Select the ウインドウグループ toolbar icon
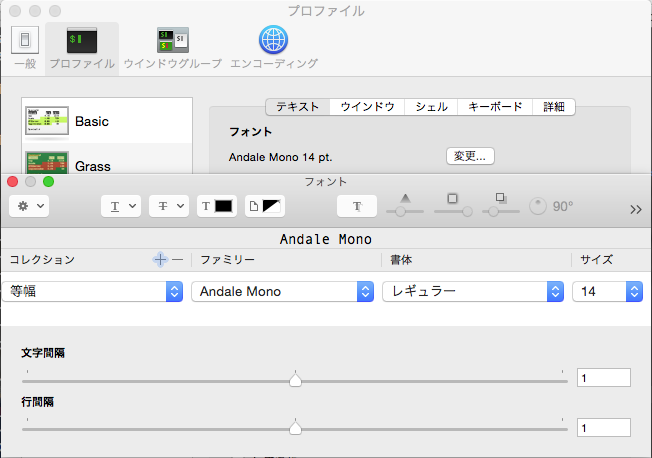652x458 pixels. [x=172, y=46]
